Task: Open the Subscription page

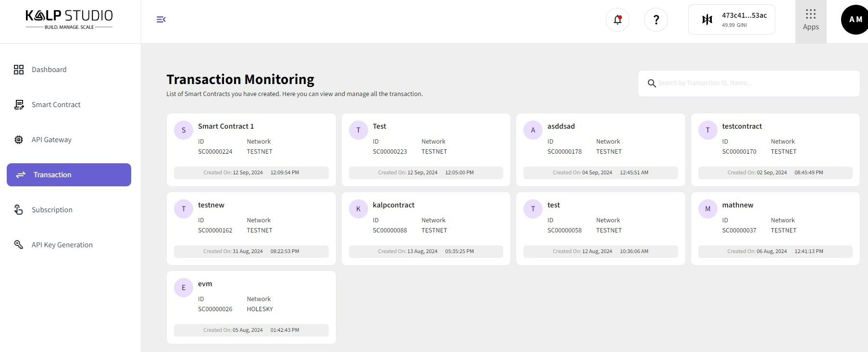Action: point(52,210)
